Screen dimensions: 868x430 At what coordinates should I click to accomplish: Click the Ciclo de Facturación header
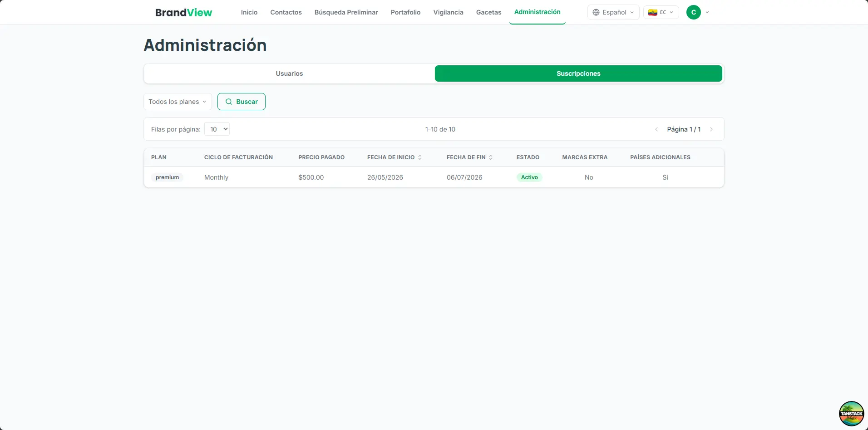238,157
